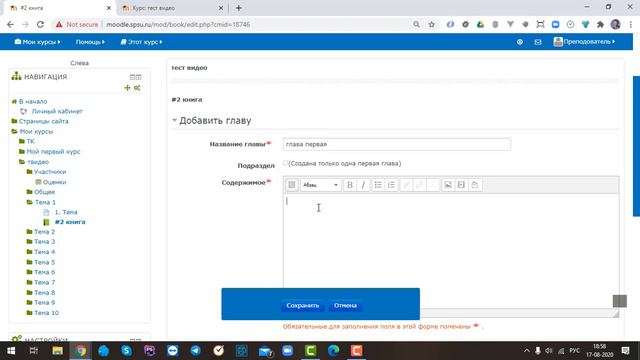This screenshot has width=640, height=360.
Task: Toggle the Подраздел checkbox
Action: 285,163
